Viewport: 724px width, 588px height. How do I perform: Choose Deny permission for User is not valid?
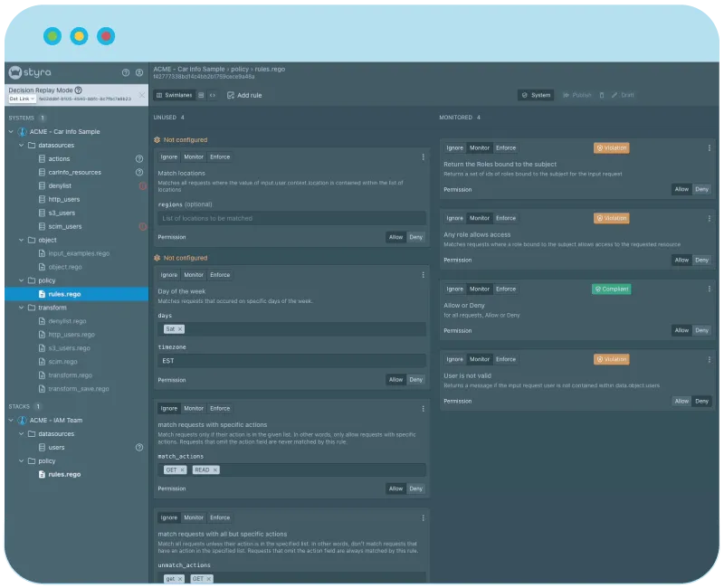click(701, 401)
